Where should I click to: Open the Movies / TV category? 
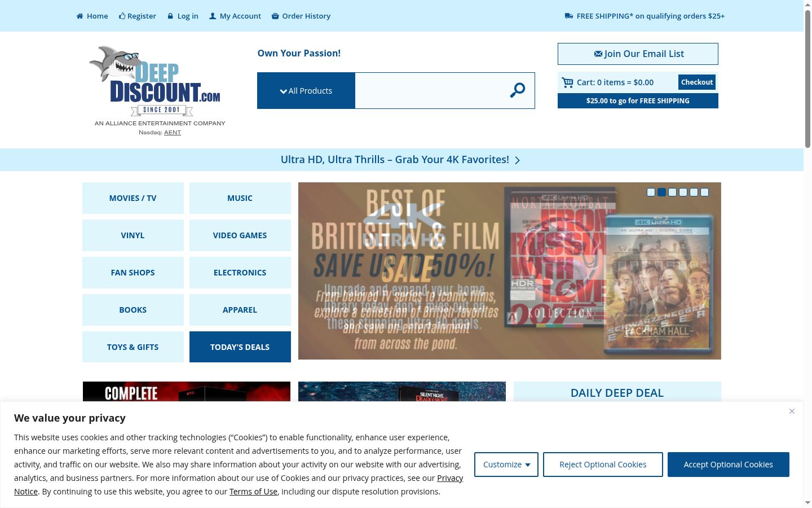[133, 198]
